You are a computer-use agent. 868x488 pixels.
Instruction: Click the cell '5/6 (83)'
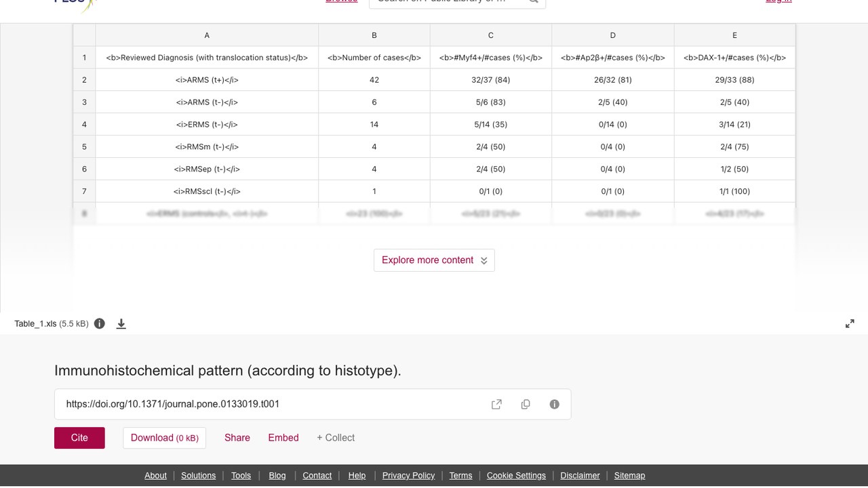491,102
